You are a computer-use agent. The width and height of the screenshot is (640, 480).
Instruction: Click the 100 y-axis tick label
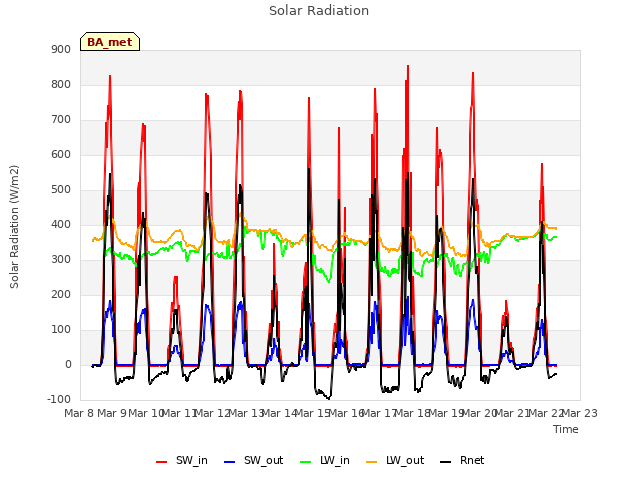[61, 329]
